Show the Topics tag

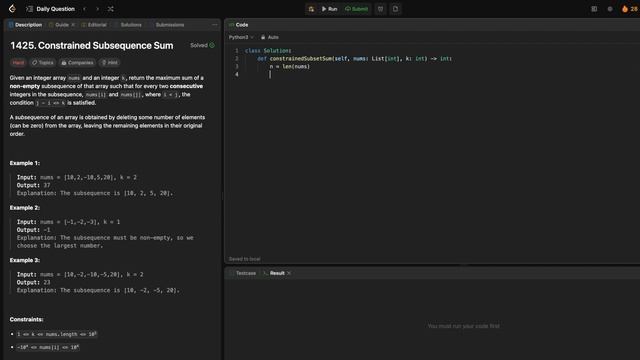(x=43, y=62)
